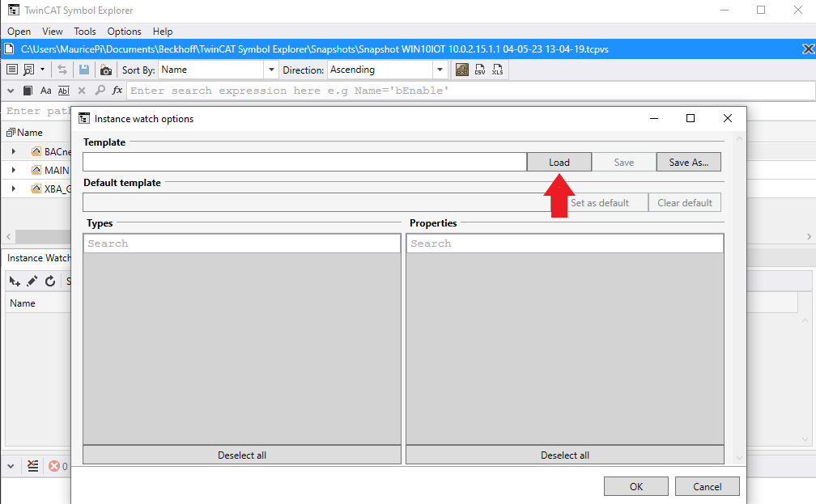Expand the search bar chevron
Screen dimensions: 816x504
click(x=11, y=91)
